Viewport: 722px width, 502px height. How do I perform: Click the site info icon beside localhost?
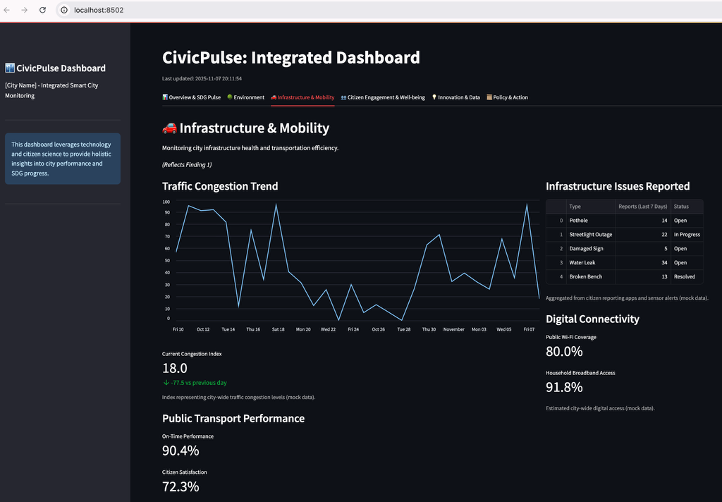click(64, 9)
